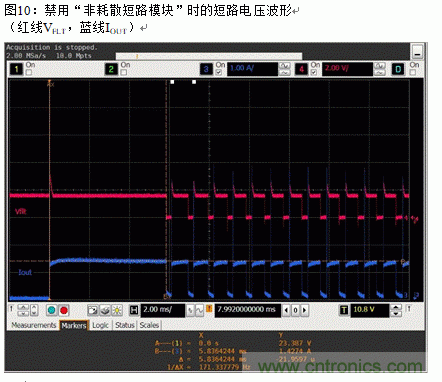Enable channel 2 On checkbox
Image resolution: width=442 pixels, height=382 pixels.
(x=124, y=72)
